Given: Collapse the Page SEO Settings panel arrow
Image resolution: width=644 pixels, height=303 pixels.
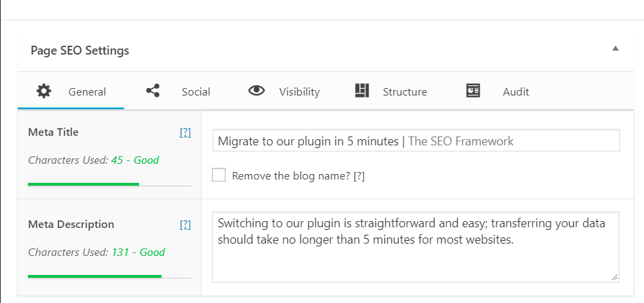Looking at the screenshot, I should click(615, 48).
